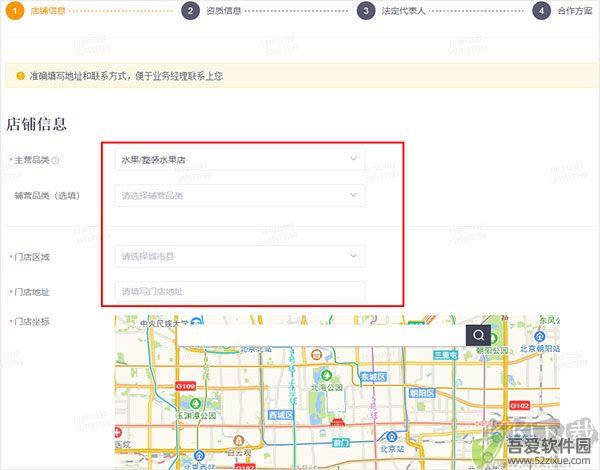
Task: Open the 主营品类 dropdown showing 水果/整筐水果店
Action: click(x=240, y=159)
